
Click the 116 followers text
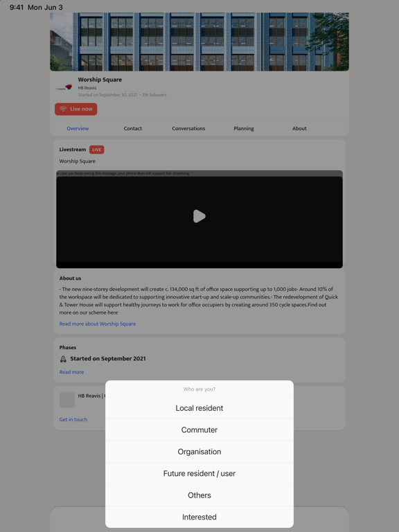(x=154, y=95)
